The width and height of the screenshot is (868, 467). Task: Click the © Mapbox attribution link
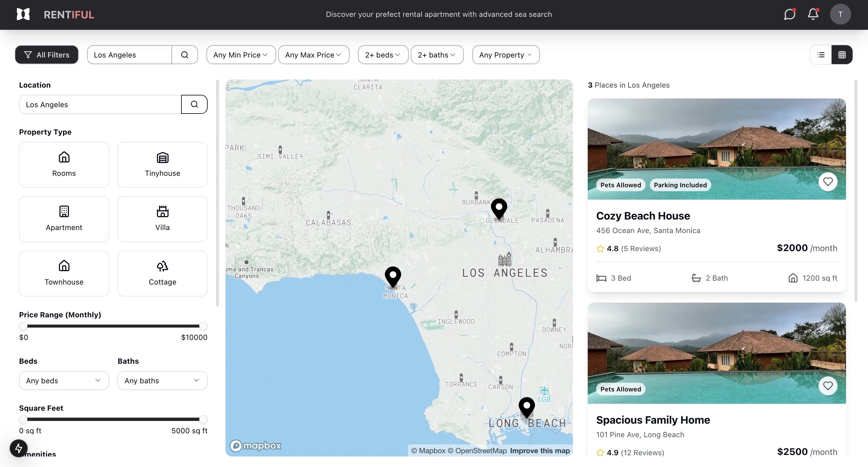(x=428, y=450)
